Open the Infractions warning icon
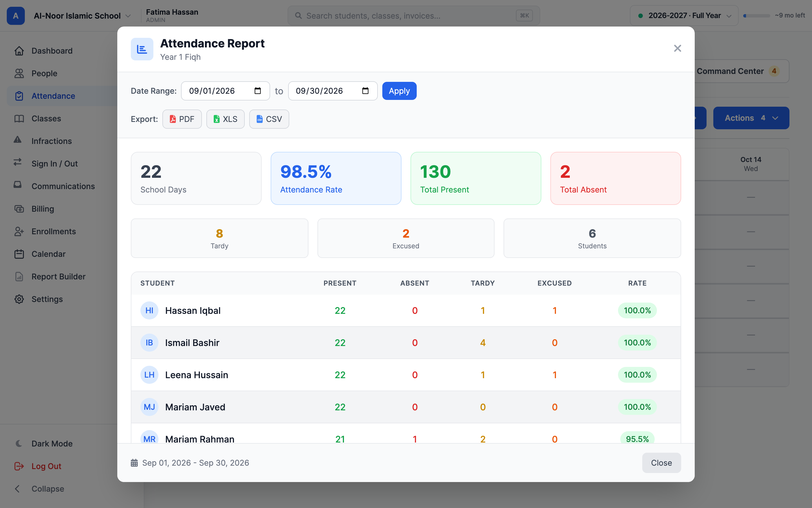Image resolution: width=812 pixels, height=508 pixels. (17, 140)
